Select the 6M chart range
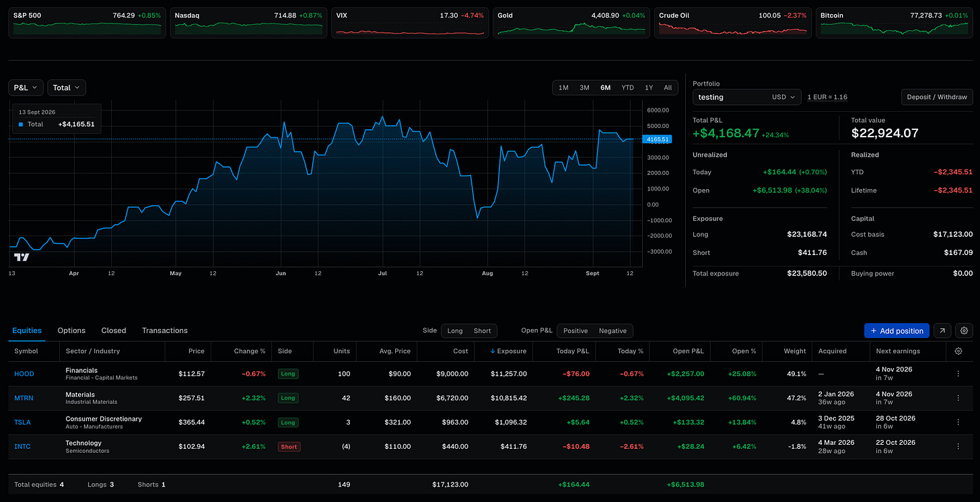The width and height of the screenshot is (980, 502). click(606, 87)
